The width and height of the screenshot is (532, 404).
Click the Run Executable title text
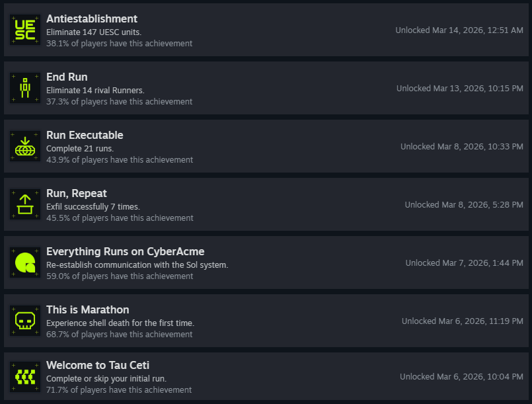85,135
